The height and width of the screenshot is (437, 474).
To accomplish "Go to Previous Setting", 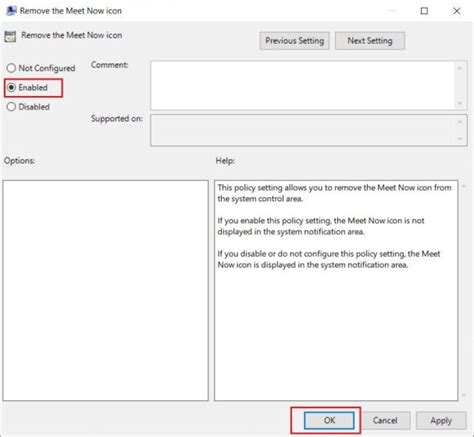I will coord(295,41).
